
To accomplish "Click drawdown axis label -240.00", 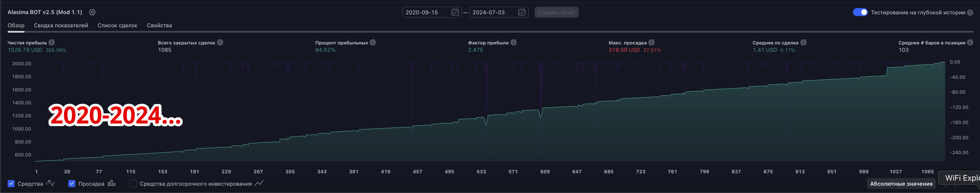I will 959,153.
